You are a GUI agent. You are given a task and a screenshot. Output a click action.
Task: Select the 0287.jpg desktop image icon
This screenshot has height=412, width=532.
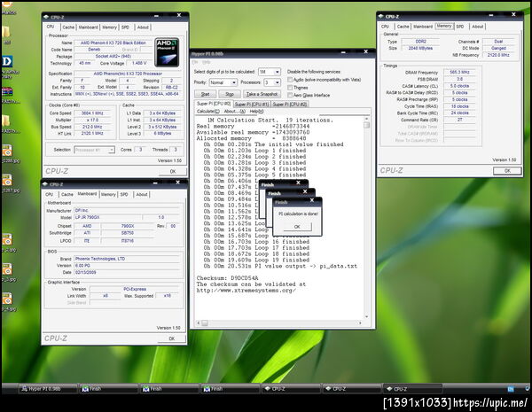[x=7, y=180]
